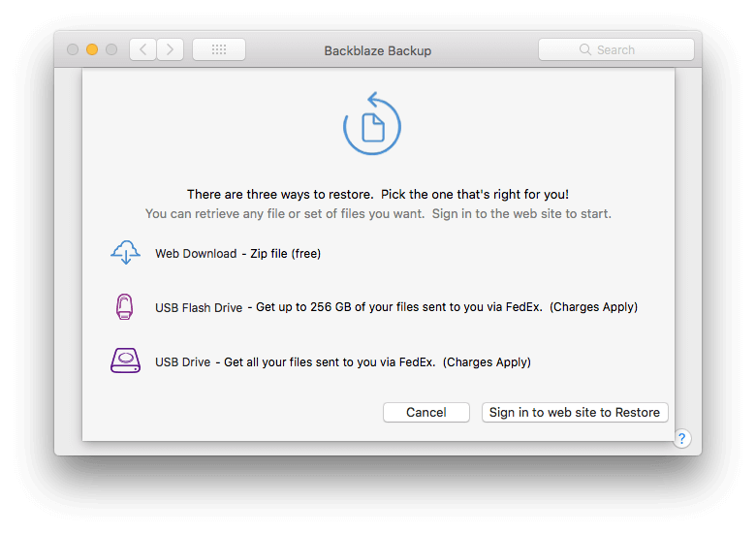Viewport: 756px width, 533px height.
Task: Click the purple USB Flash Drive icon
Action: pyautogui.click(x=124, y=306)
